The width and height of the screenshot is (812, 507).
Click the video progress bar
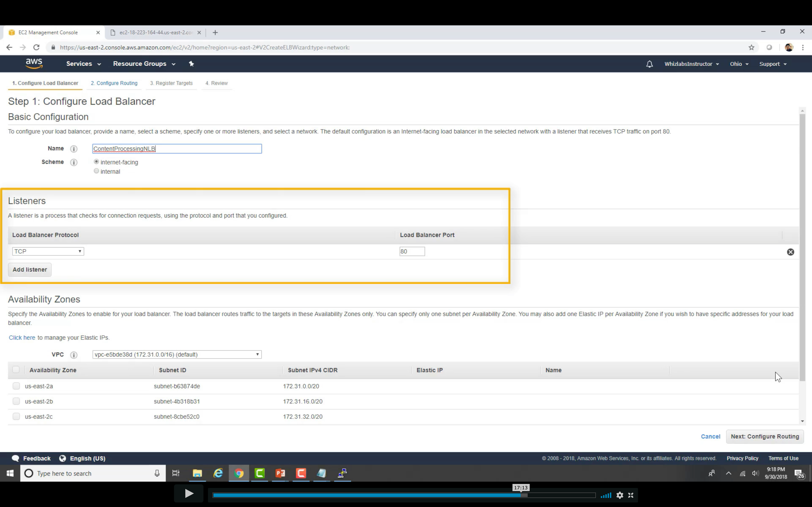404,495
